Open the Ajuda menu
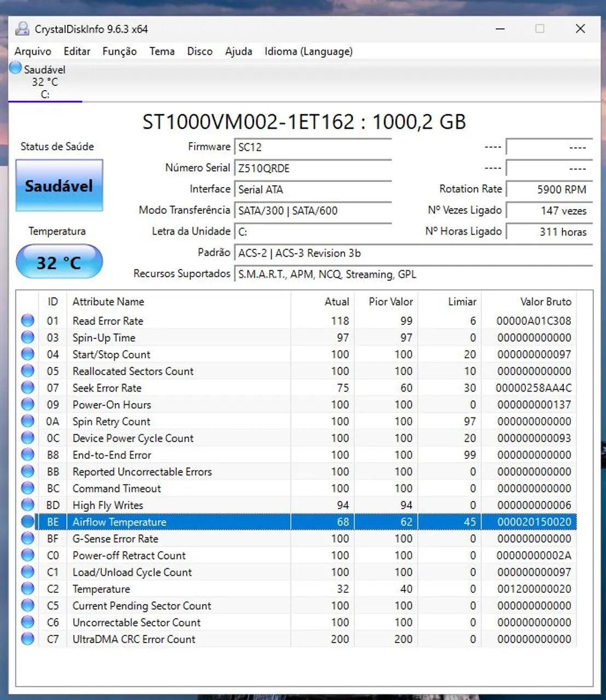 click(x=238, y=51)
